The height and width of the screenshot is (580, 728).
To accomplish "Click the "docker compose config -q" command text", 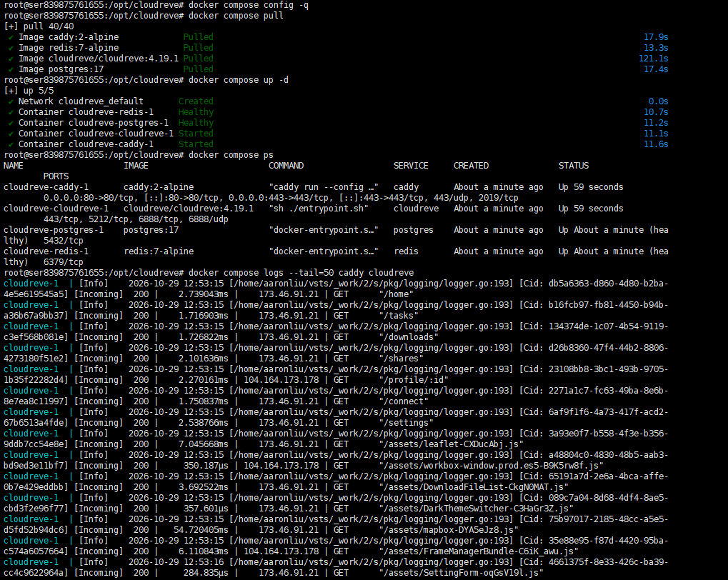I will (x=249, y=5).
